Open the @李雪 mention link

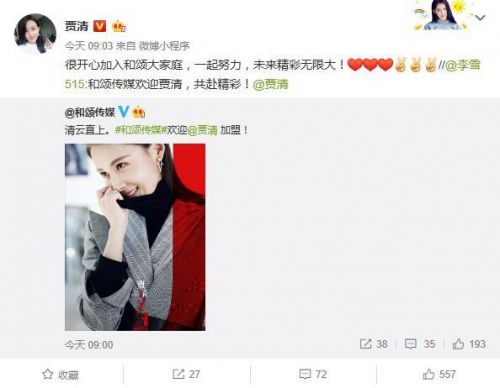pos(463,65)
